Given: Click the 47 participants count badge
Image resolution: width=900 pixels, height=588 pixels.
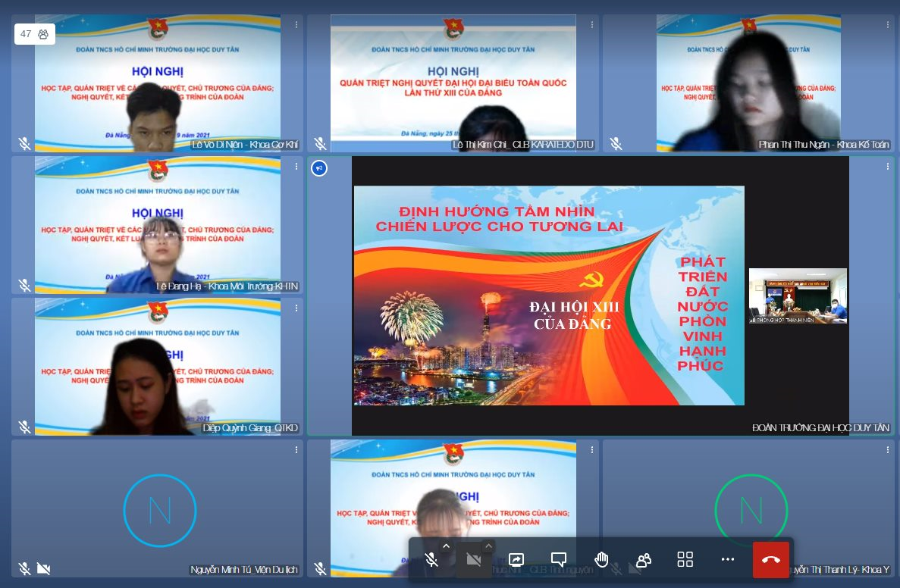Looking at the screenshot, I should click(34, 34).
